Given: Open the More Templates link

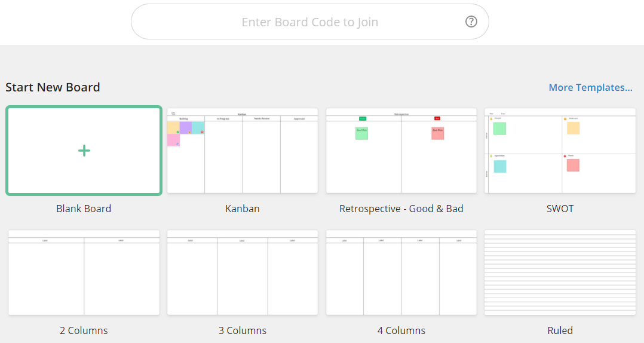Looking at the screenshot, I should point(590,87).
